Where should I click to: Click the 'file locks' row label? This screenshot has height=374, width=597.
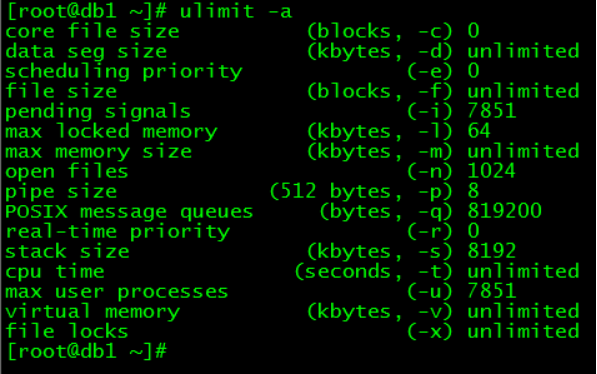point(67,331)
